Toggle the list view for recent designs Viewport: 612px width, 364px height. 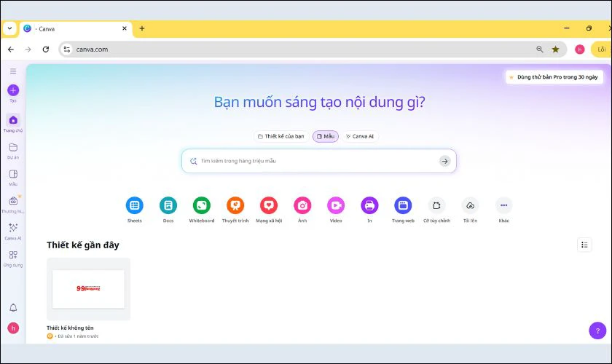coord(584,245)
